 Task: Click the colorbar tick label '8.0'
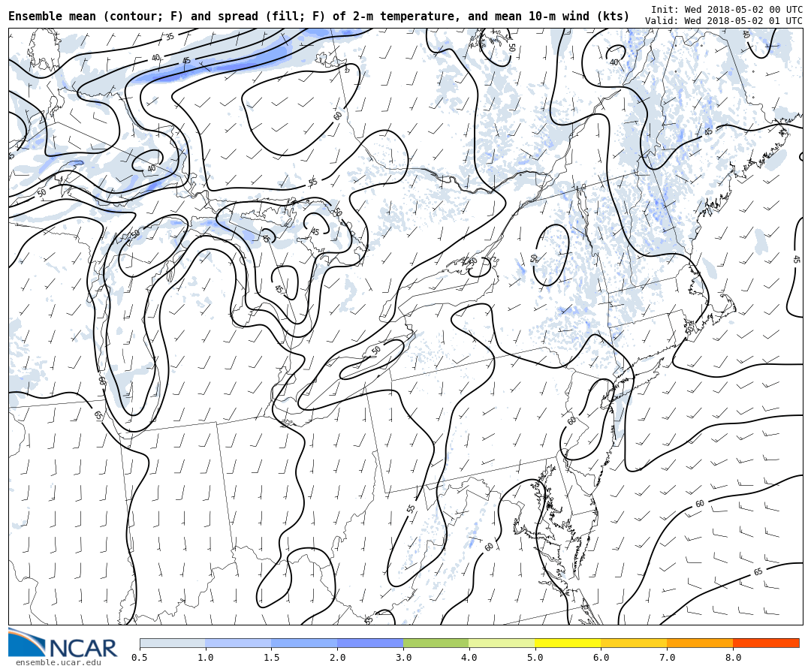[x=733, y=658]
